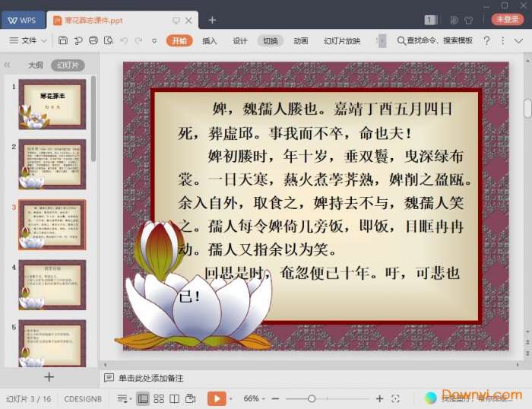Select the 幻灯片放映 ribbon tab

(342, 41)
